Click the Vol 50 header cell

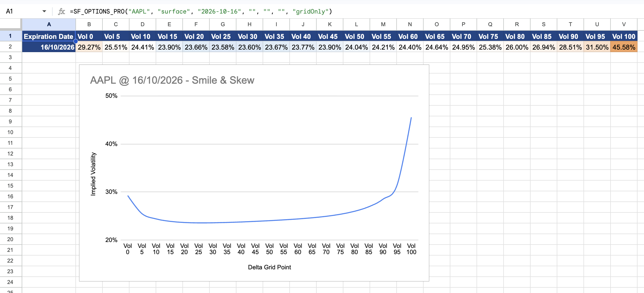click(356, 36)
